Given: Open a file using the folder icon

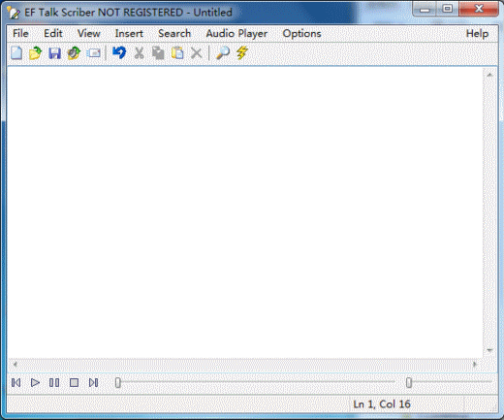Looking at the screenshot, I should point(35,53).
